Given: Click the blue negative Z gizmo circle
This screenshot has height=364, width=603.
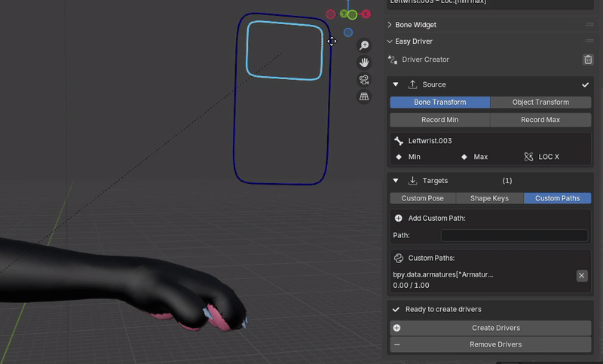Looking at the screenshot, I should 348,32.
